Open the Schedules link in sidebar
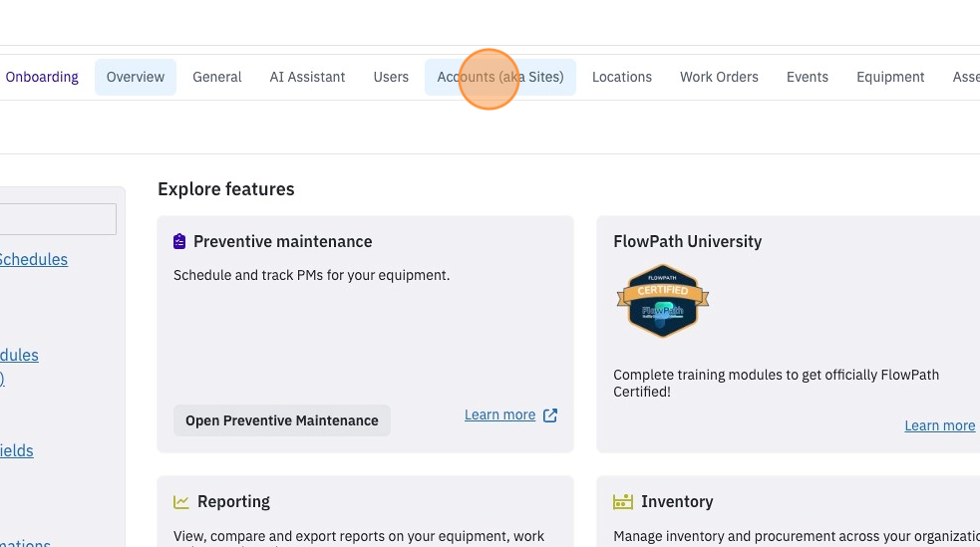 pos(33,259)
